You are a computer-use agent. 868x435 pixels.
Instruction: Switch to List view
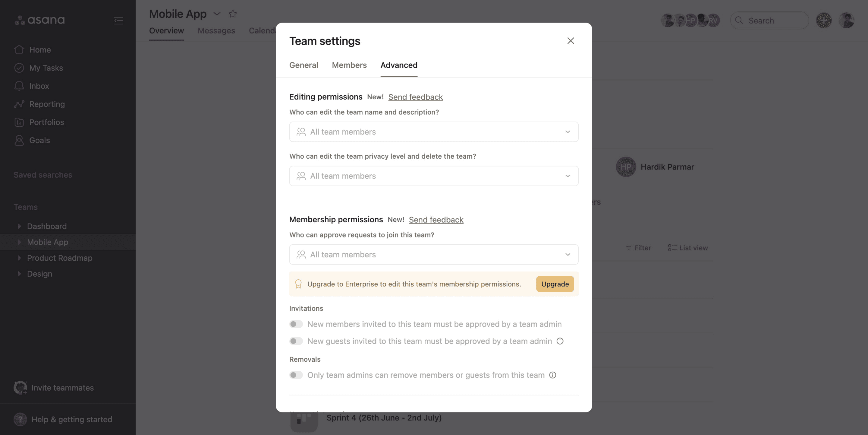pyautogui.click(x=688, y=248)
